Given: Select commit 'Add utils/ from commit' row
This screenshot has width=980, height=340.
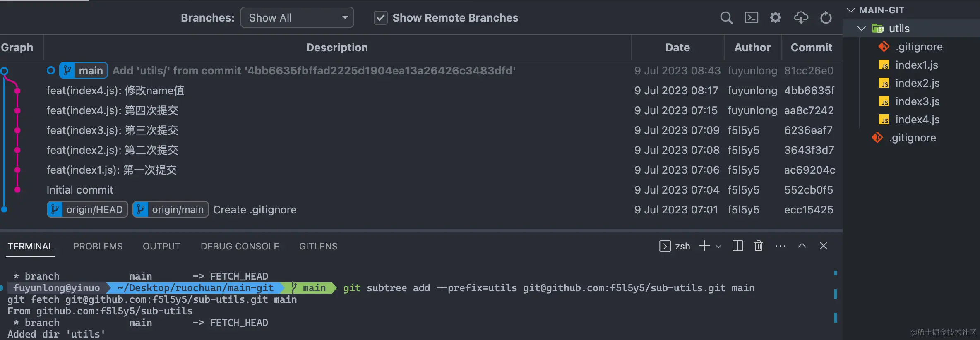Looking at the screenshot, I should (x=421, y=71).
